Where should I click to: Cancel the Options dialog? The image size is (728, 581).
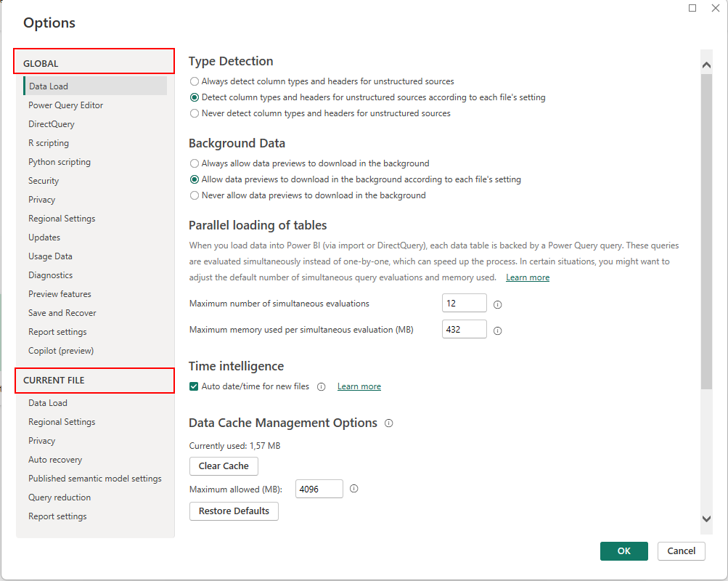681,550
